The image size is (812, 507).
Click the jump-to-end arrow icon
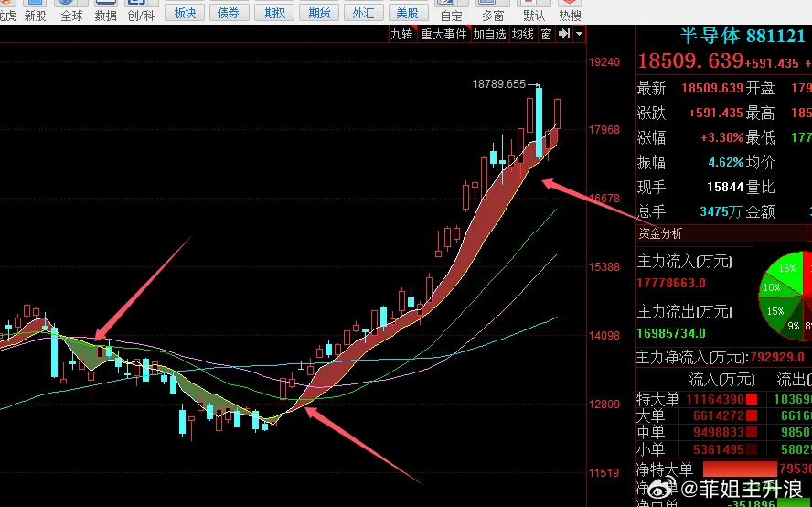[564, 34]
